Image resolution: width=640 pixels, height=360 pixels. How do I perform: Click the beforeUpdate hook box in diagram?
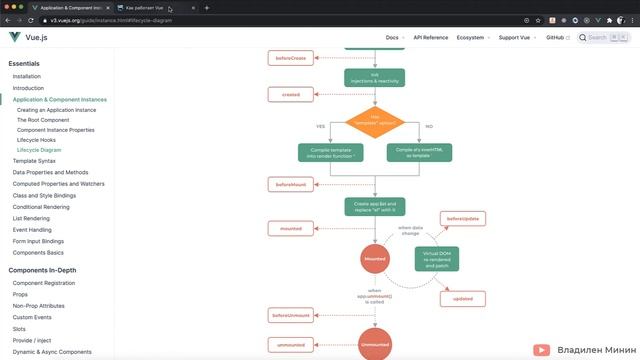tap(463, 219)
